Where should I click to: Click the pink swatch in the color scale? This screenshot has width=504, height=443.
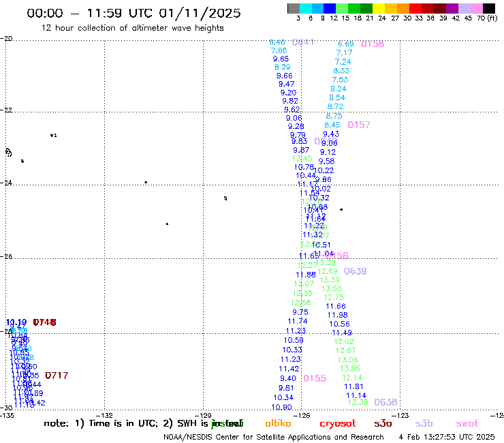[477, 8]
